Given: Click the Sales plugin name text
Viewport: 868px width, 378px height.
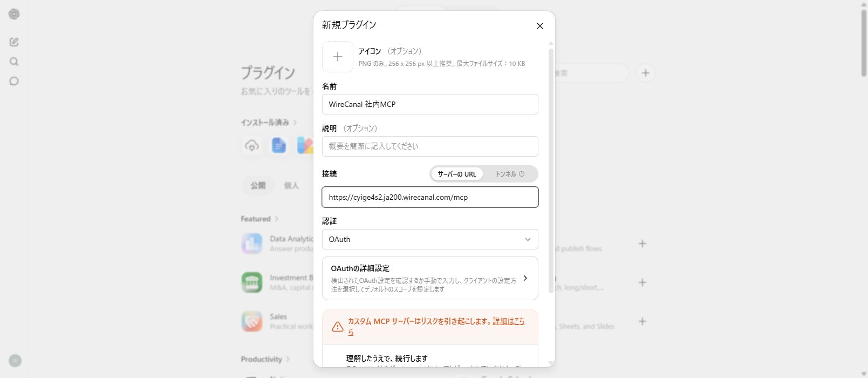Looking at the screenshot, I should 278,316.
